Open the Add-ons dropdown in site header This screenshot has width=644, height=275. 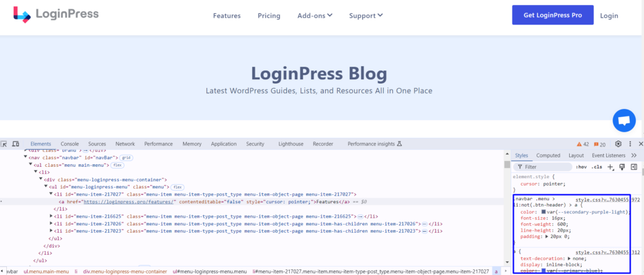click(315, 16)
